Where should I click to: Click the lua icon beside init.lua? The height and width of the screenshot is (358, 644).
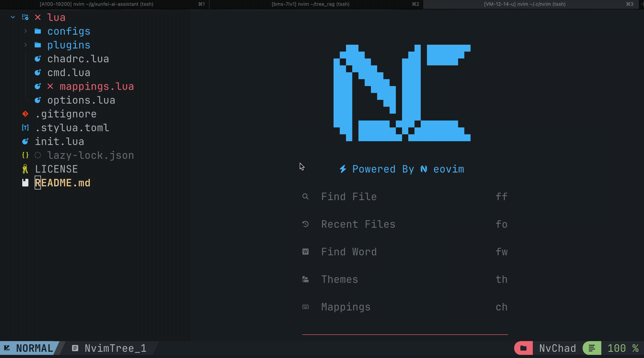coord(25,141)
